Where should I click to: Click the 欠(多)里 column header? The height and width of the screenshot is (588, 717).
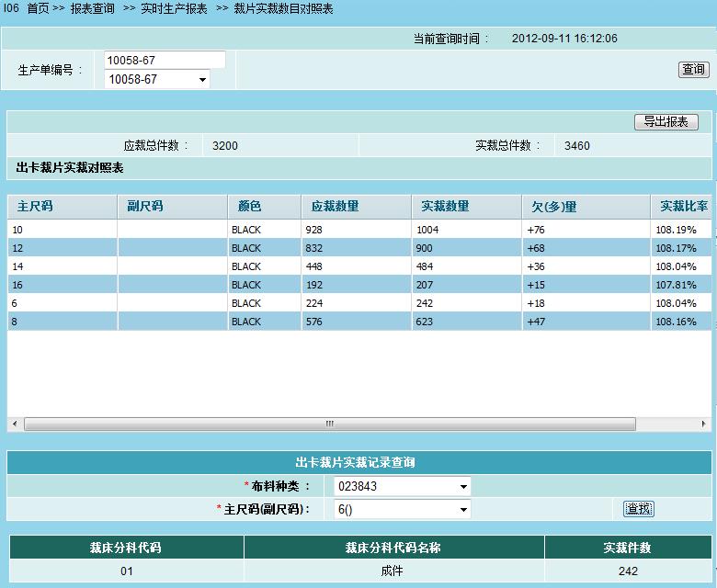click(553, 207)
